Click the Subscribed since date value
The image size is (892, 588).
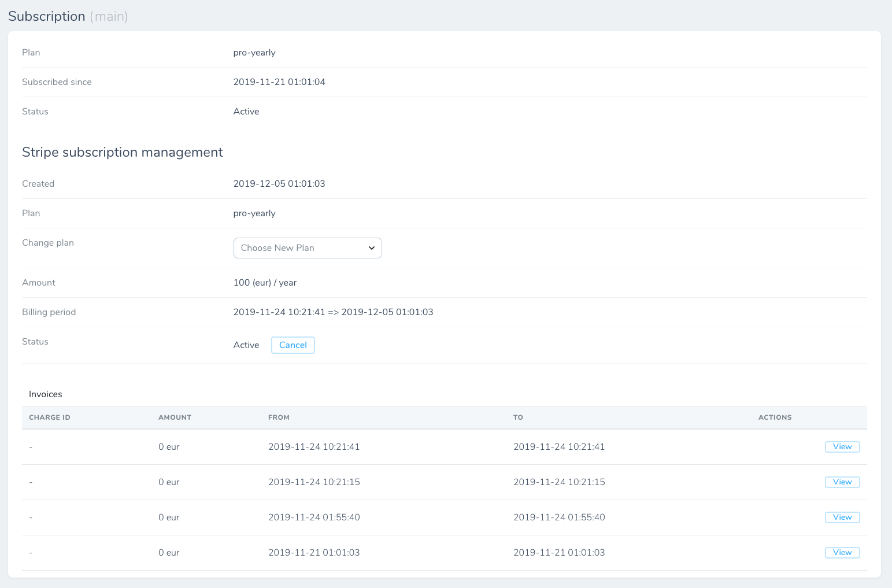click(279, 82)
